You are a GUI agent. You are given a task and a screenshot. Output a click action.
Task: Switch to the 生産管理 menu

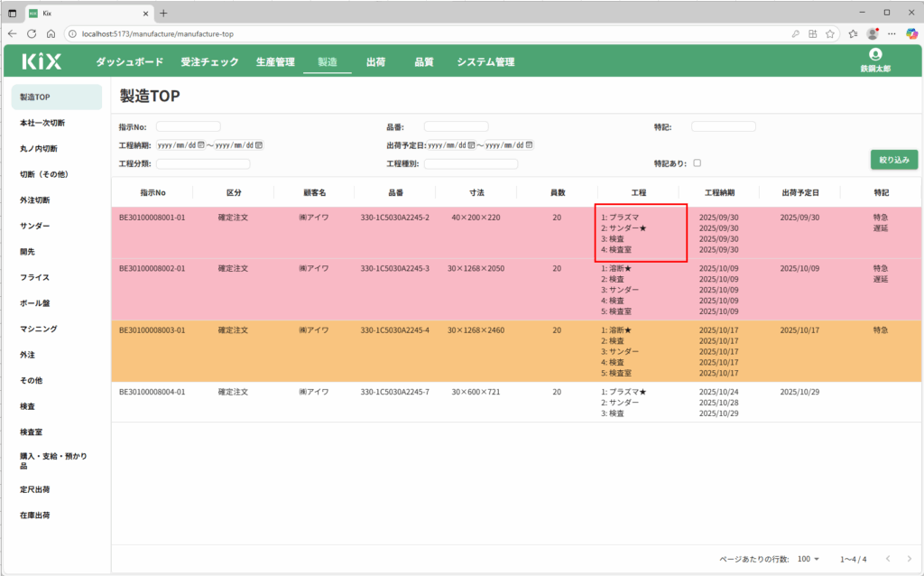coord(275,62)
